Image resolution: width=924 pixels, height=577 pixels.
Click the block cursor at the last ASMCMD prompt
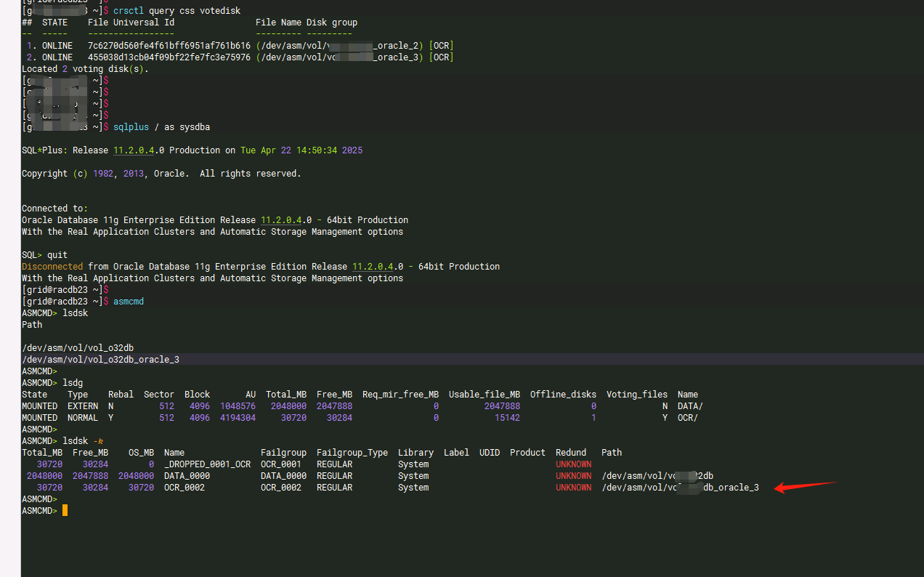tap(65, 511)
